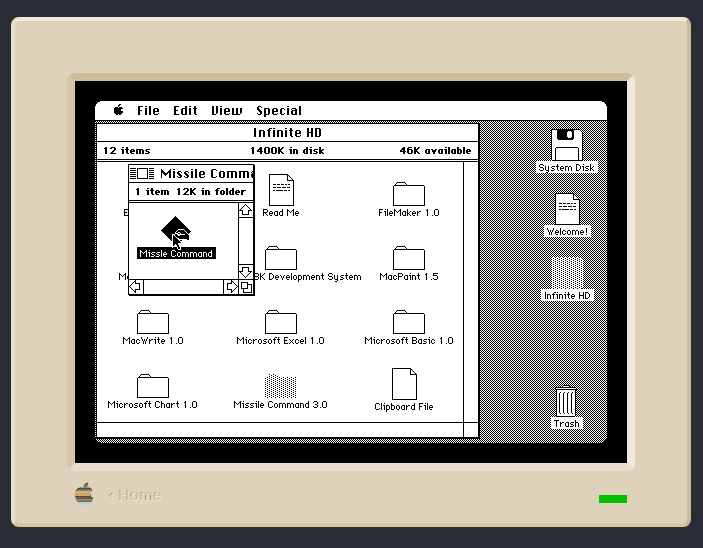Select the Clipboard File icon
703x548 pixels.
click(x=404, y=384)
